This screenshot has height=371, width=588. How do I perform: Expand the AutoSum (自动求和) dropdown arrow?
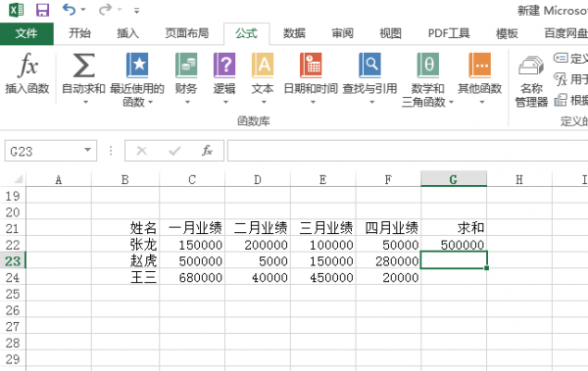point(85,102)
